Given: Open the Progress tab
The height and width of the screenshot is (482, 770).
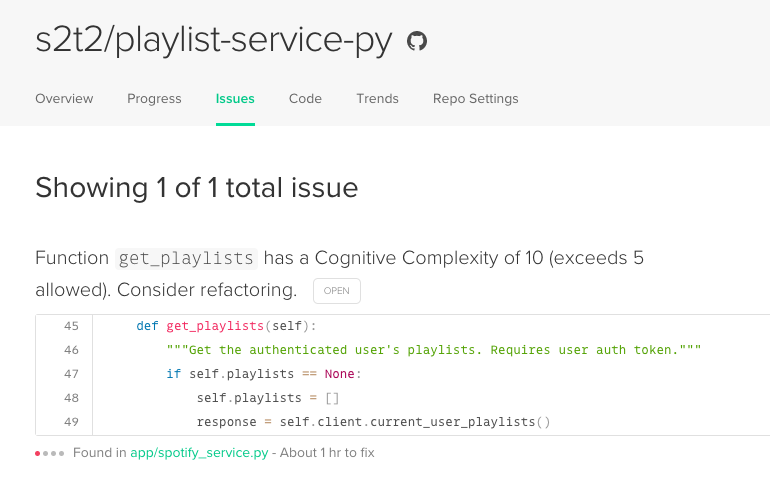Looking at the screenshot, I should point(154,99).
